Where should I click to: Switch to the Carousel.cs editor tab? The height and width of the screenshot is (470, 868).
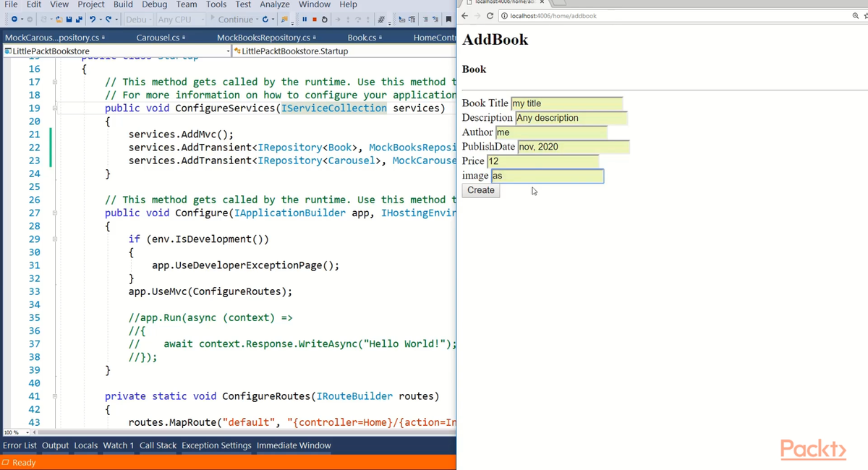[158, 38]
